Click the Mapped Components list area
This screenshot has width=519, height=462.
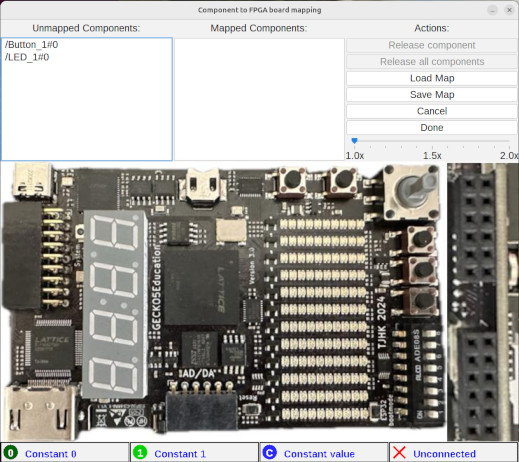[x=259, y=99]
